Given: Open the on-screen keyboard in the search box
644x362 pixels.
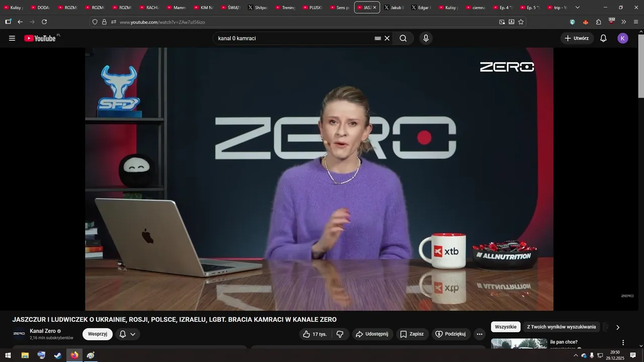Looking at the screenshot, I should pyautogui.click(x=378, y=38).
